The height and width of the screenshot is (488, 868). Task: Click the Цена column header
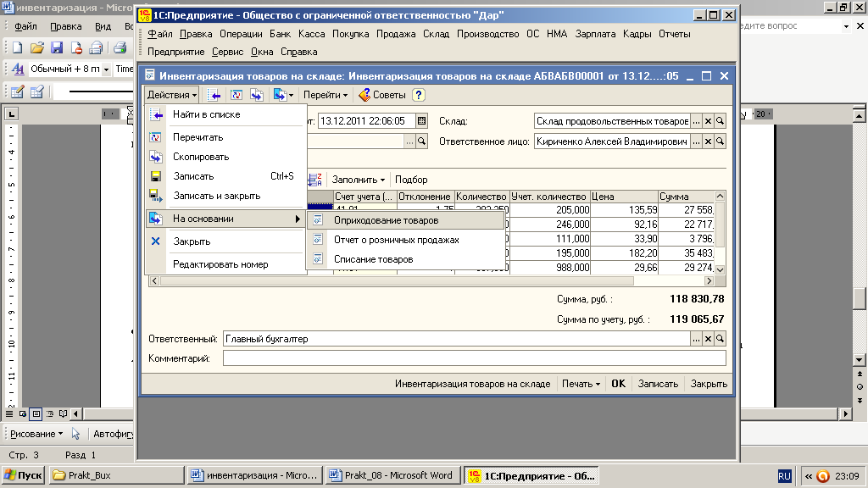coord(624,197)
